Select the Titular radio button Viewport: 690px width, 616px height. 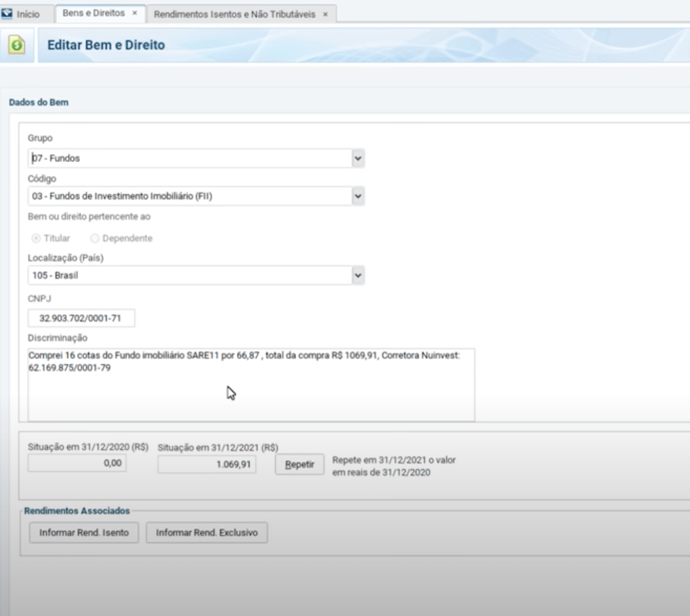pos(36,239)
